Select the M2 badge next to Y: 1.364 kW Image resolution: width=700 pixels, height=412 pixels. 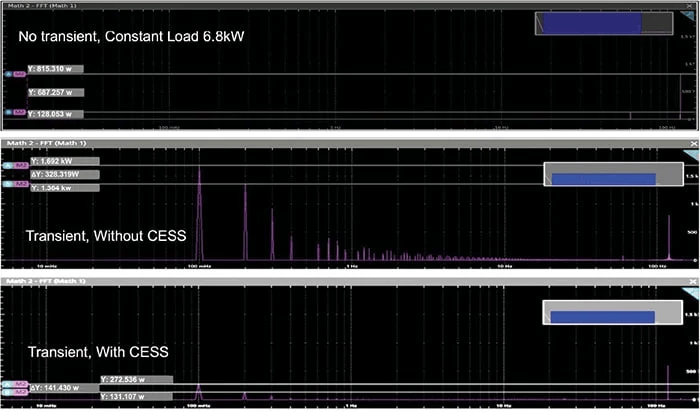[20, 185]
